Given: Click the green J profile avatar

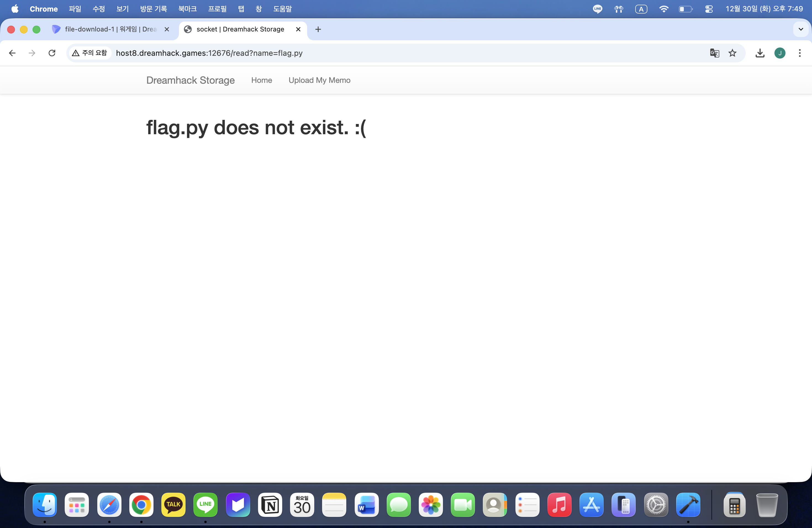Looking at the screenshot, I should (x=780, y=53).
